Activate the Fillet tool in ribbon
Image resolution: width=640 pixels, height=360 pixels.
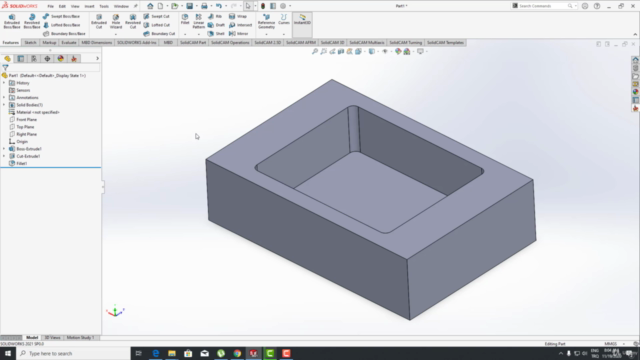(x=185, y=19)
